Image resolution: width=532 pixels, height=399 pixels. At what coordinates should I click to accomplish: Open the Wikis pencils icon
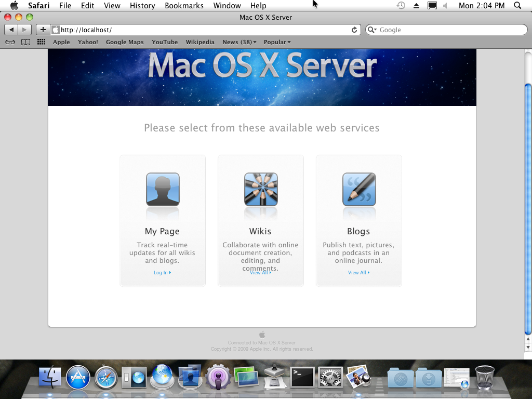click(x=261, y=189)
